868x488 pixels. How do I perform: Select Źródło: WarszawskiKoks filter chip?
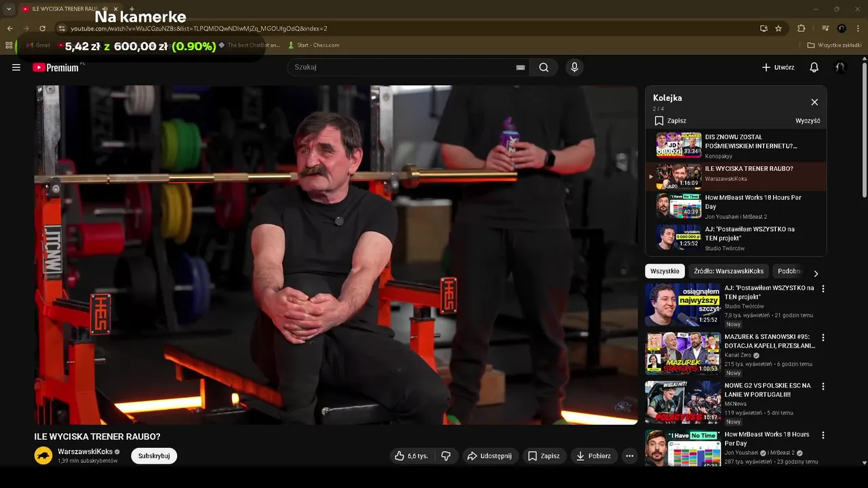coord(728,271)
